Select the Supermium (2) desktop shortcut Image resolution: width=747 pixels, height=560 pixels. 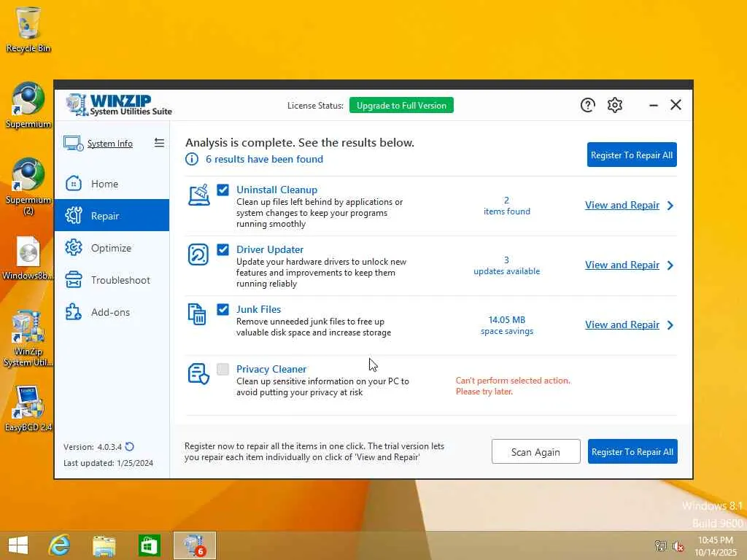click(28, 186)
